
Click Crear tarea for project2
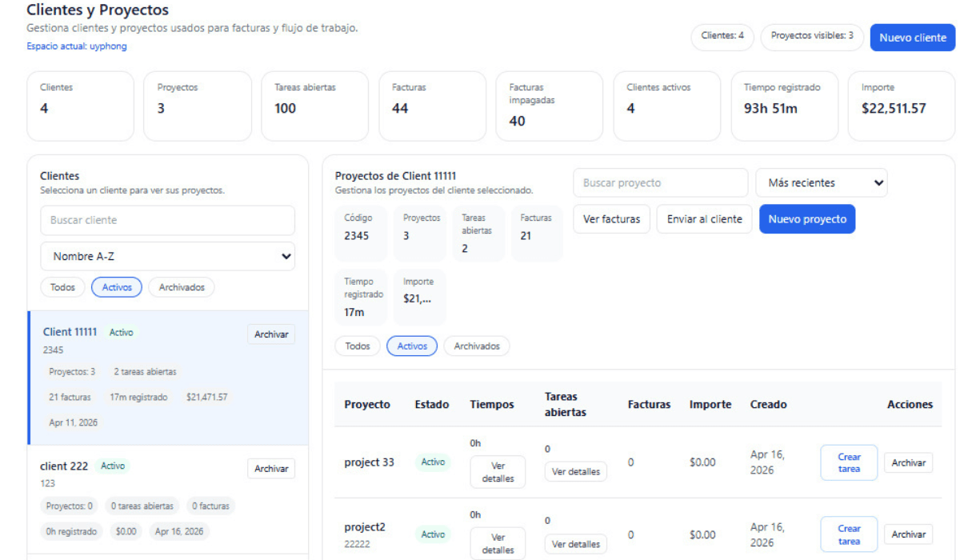pyautogui.click(x=849, y=534)
